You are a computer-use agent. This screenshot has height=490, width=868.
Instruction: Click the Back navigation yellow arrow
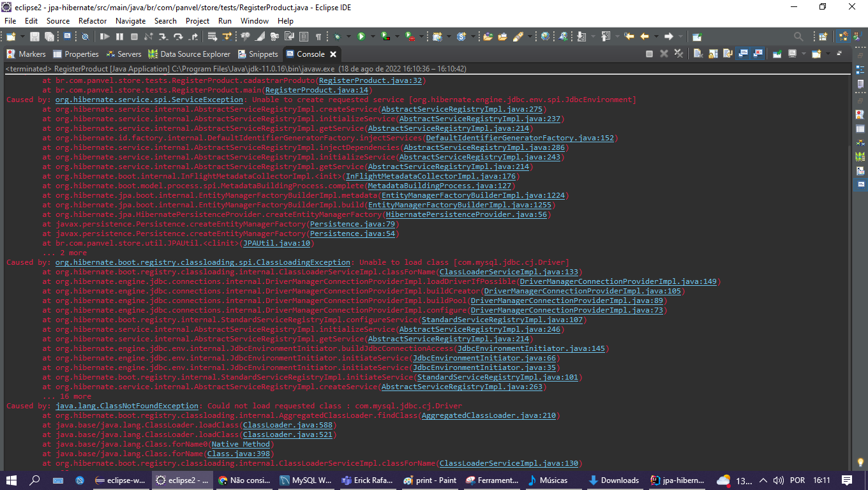click(x=645, y=36)
